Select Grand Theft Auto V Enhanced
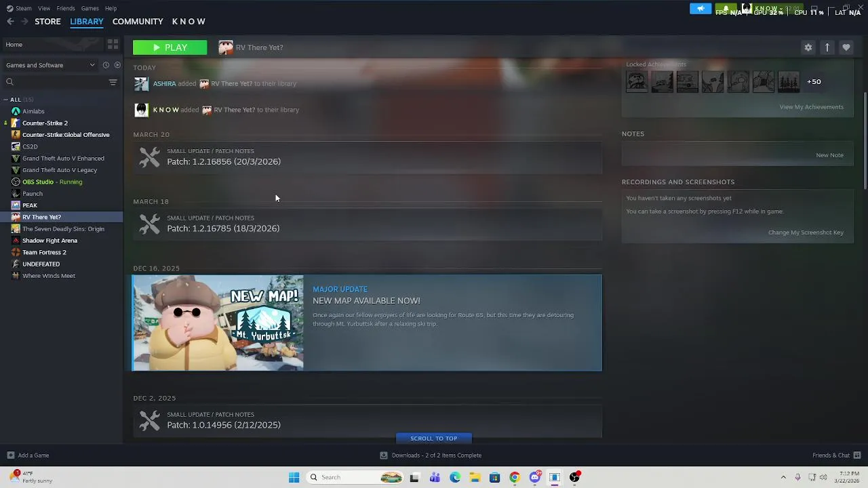The image size is (868, 488). 63,159
